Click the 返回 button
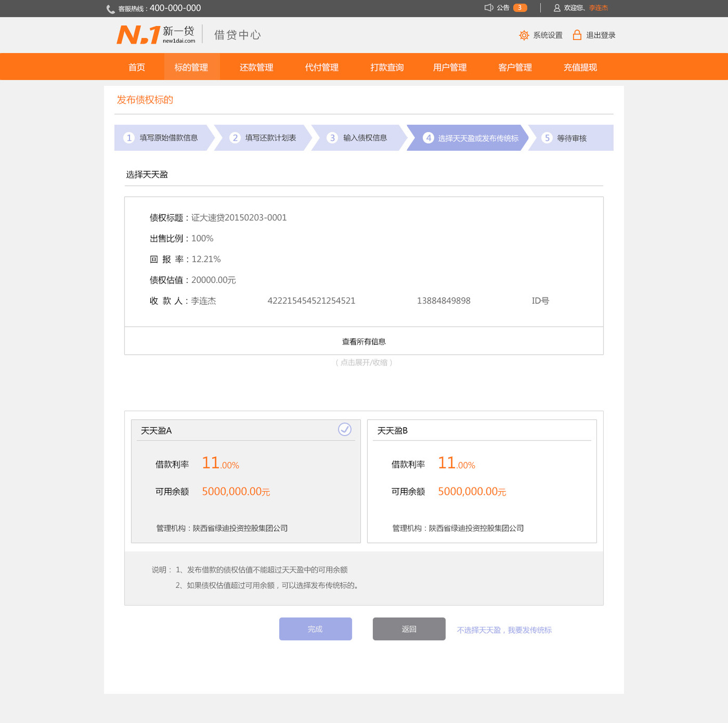This screenshot has height=723, width=728. click(x=409, y=629)
